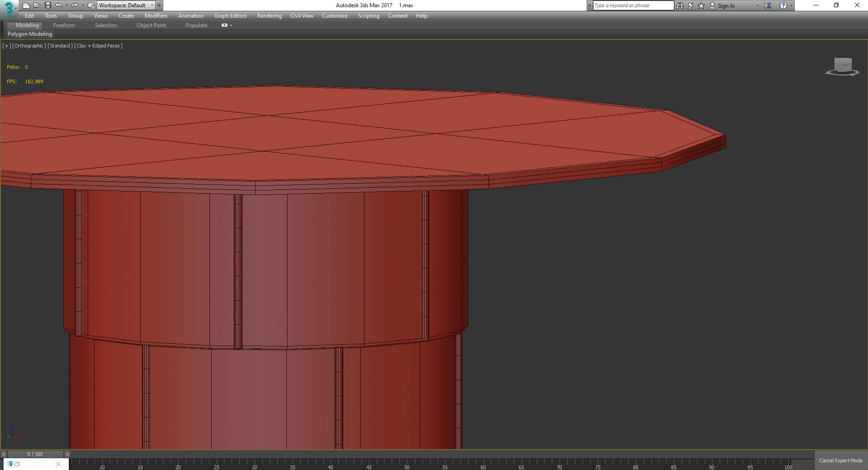The image size is (868, 470).
Task: Expand the Help dropdown arrow
Action: click(x=791, y=6)
